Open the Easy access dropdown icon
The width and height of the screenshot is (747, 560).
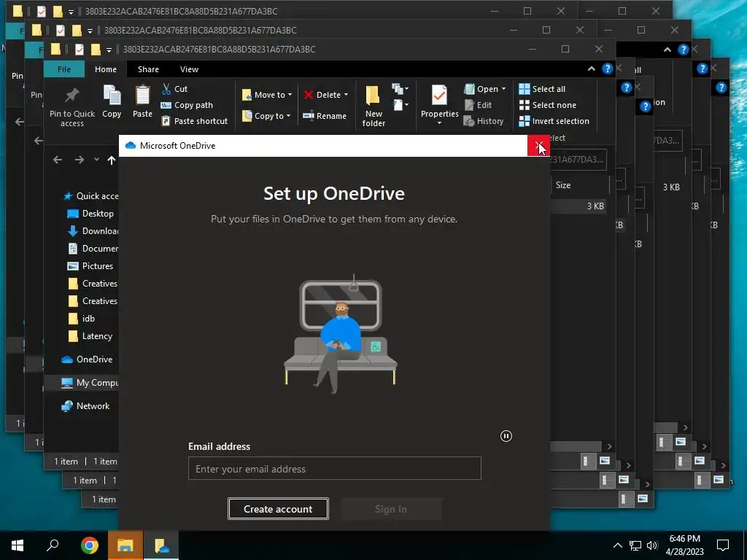pyautogui.click(x=400, y=105)
